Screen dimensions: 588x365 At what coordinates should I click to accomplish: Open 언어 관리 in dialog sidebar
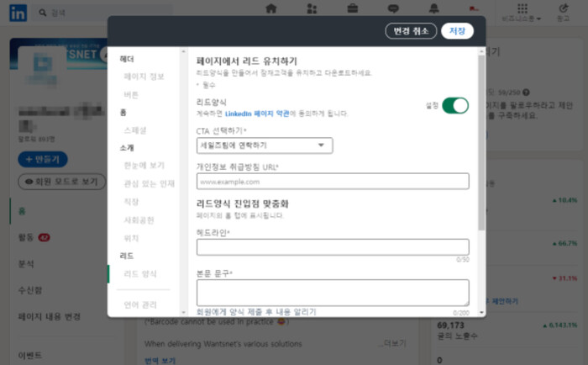pyautogui.click(x=139, y=304)
